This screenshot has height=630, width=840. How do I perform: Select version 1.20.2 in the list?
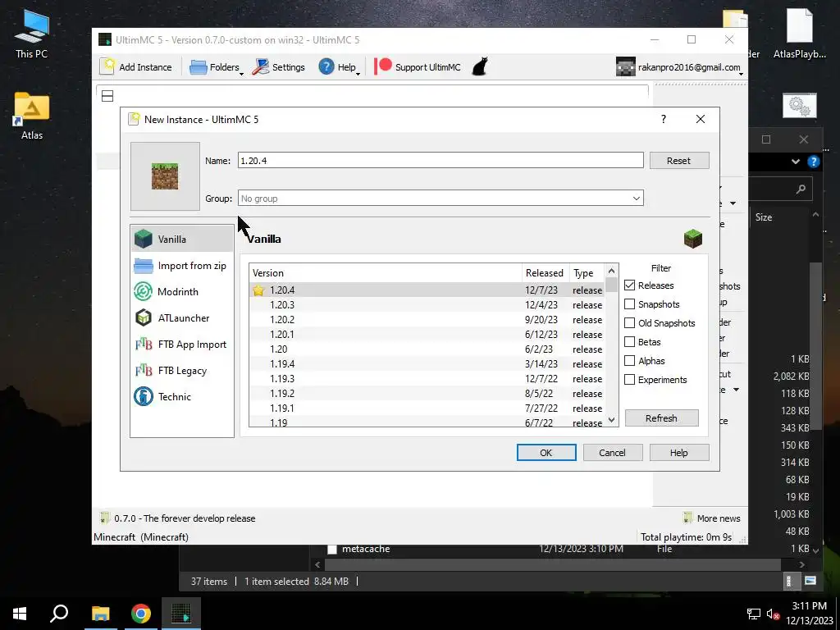click(427, 319)
